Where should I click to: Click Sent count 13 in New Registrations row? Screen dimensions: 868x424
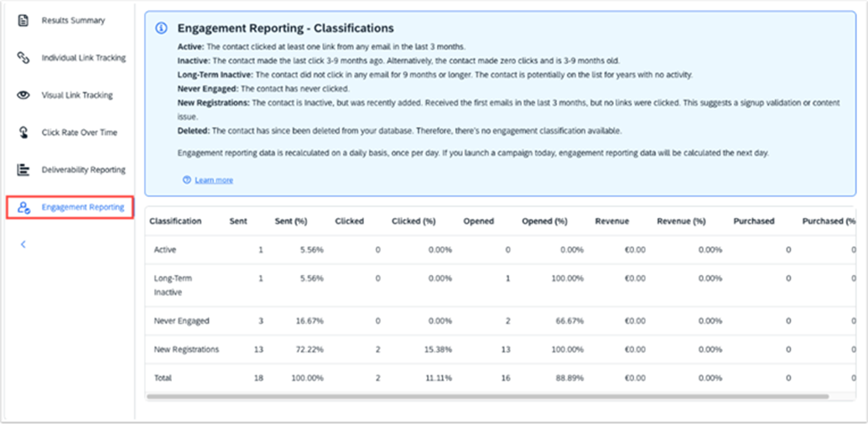pyautogui.click(x=259, y=349)
